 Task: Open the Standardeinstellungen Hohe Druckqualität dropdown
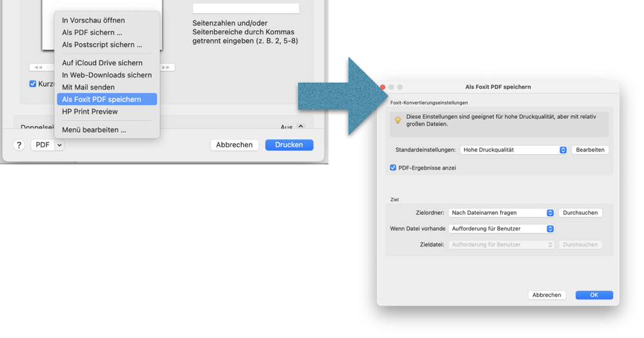[x=513, y=150]
